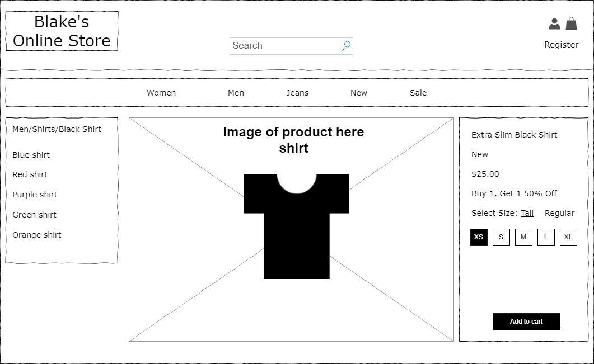Open the account icon
This screenshot has height=364, width=594.
pyautogui.click(x=554, y=23)
